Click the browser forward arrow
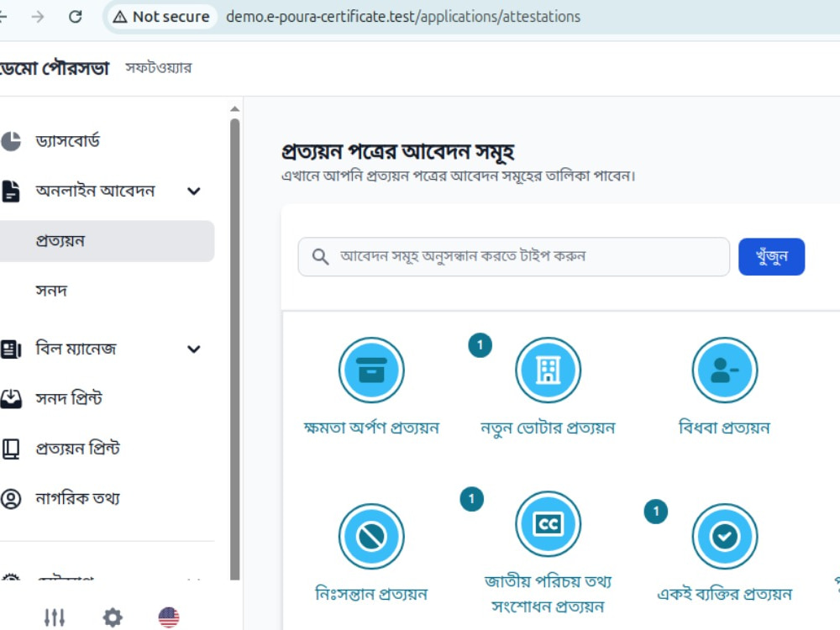840x630 pixels. (x=38, y=17)
